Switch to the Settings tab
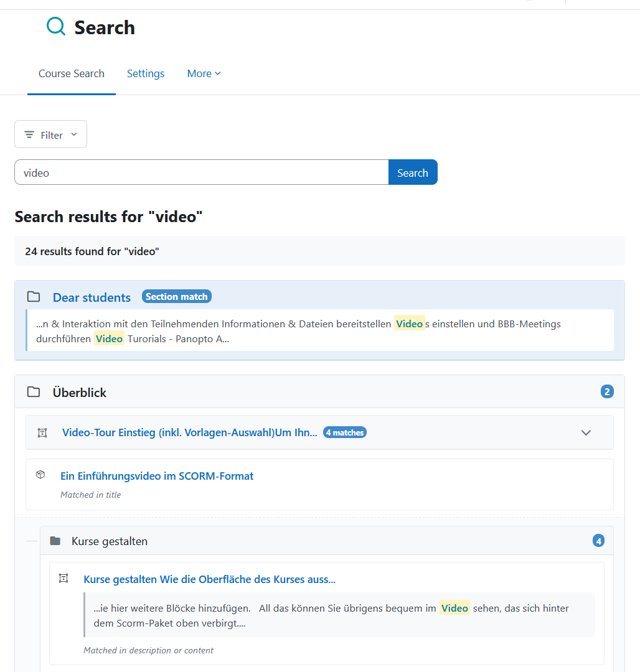The width and height of the screenshot is (640, 672). 145,73
